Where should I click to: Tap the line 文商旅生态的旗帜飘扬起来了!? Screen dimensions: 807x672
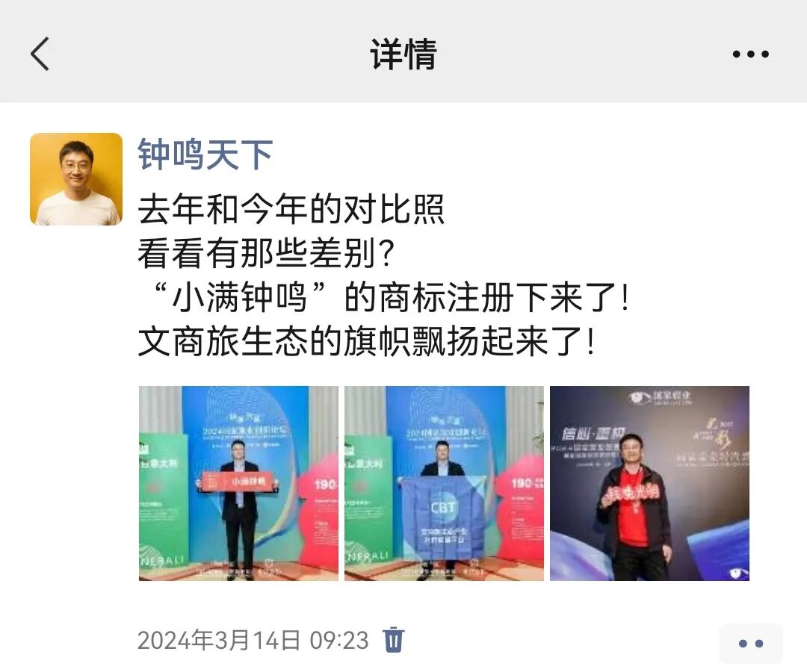tap(367, 341)
